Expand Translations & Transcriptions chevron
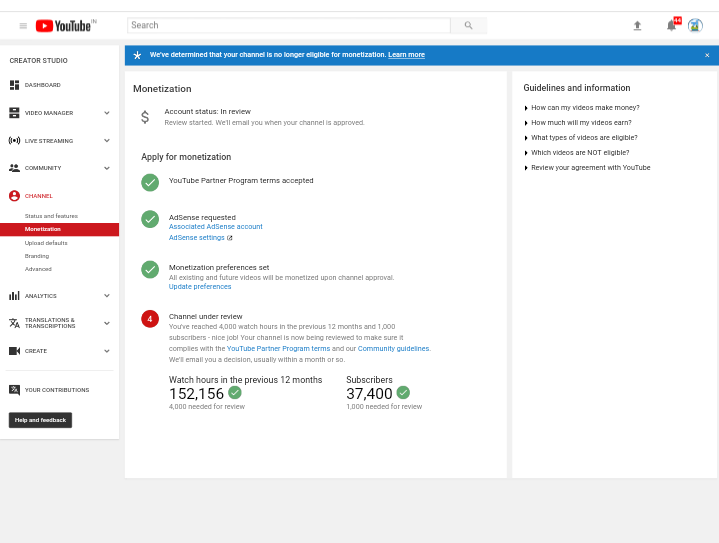Image resolution: width=719 pixels, height=543 pixels. tap(107, 323)
